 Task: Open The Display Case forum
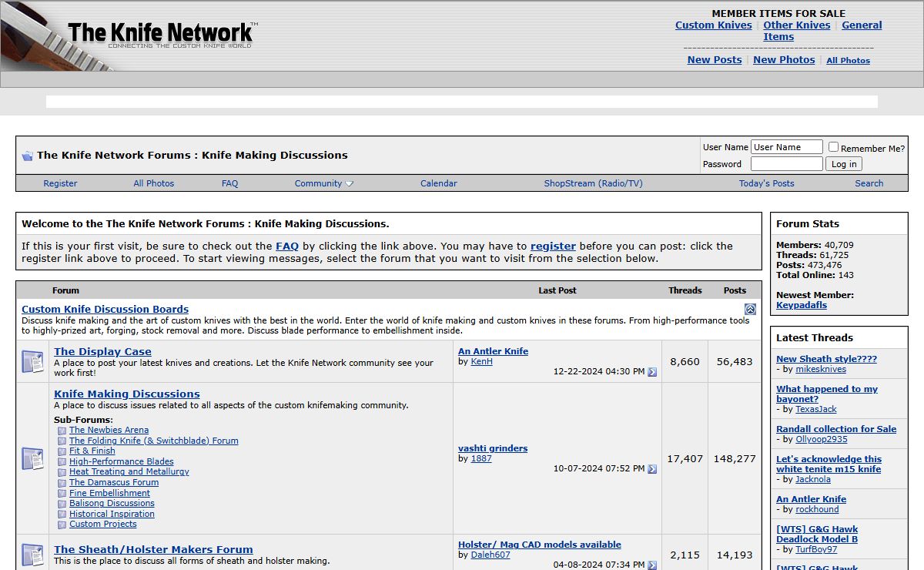(102, 352)
